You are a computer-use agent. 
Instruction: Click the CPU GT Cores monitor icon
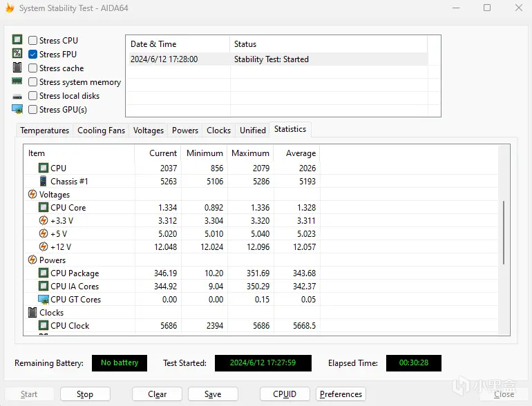(x=44, y=299)
